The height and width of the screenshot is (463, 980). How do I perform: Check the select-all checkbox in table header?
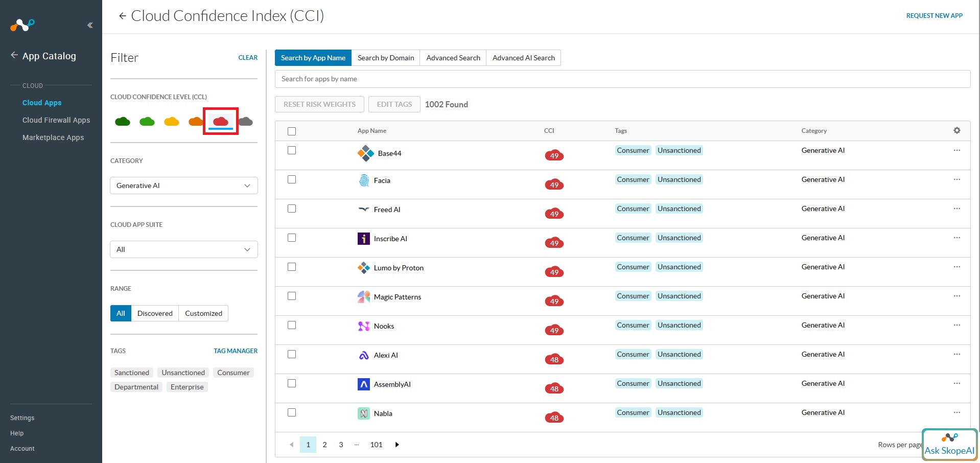tap(292, 131)
